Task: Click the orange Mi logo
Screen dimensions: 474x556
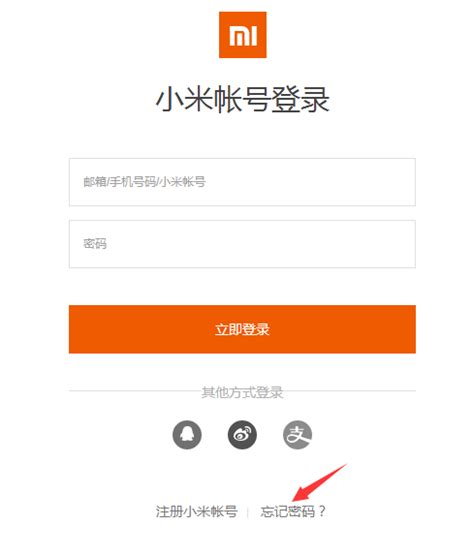Action: (242, 35)
